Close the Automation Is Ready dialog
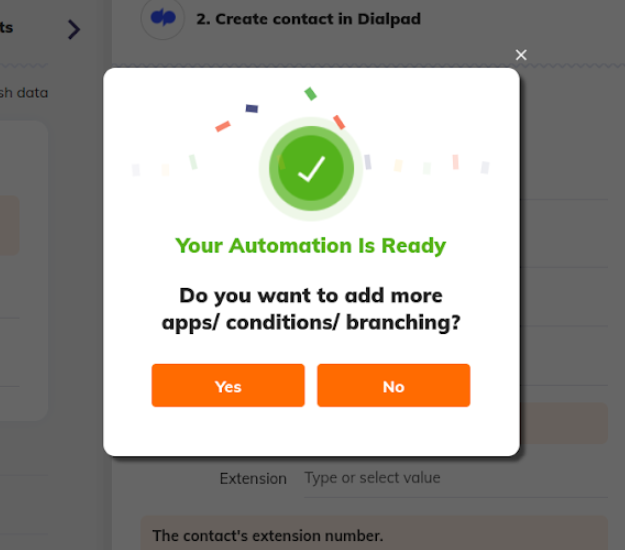 (x=521, y=55)
